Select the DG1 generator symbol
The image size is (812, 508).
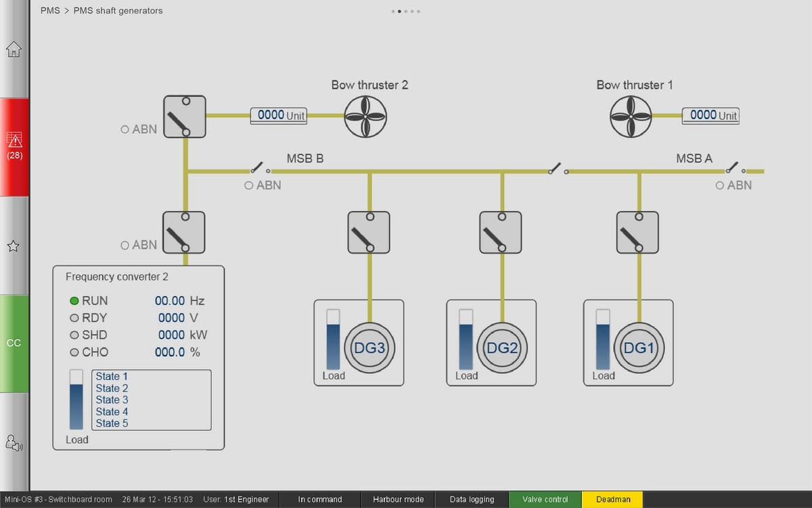click(639, 347)
